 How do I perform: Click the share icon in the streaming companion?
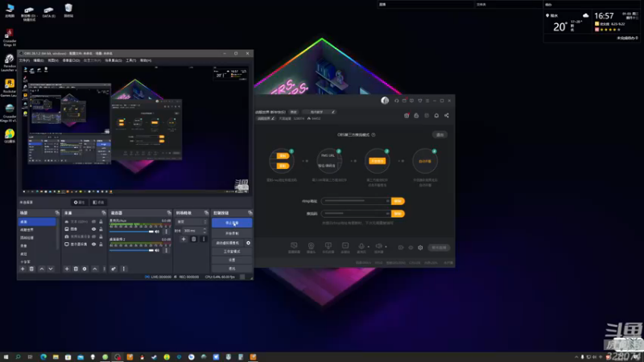[447, 115]
